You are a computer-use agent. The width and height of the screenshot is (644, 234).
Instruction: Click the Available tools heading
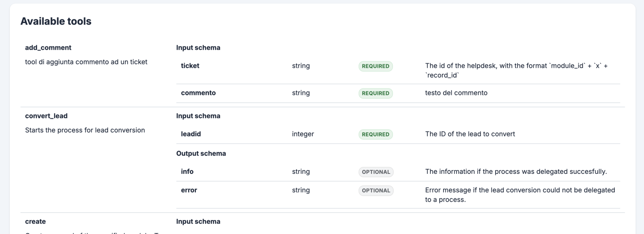tap(56, 21)
